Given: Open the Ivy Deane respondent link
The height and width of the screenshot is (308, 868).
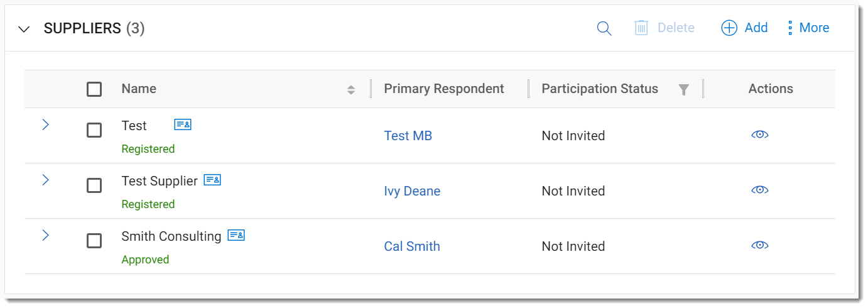Looking at the screenshot, I should [x=412, y=191].
